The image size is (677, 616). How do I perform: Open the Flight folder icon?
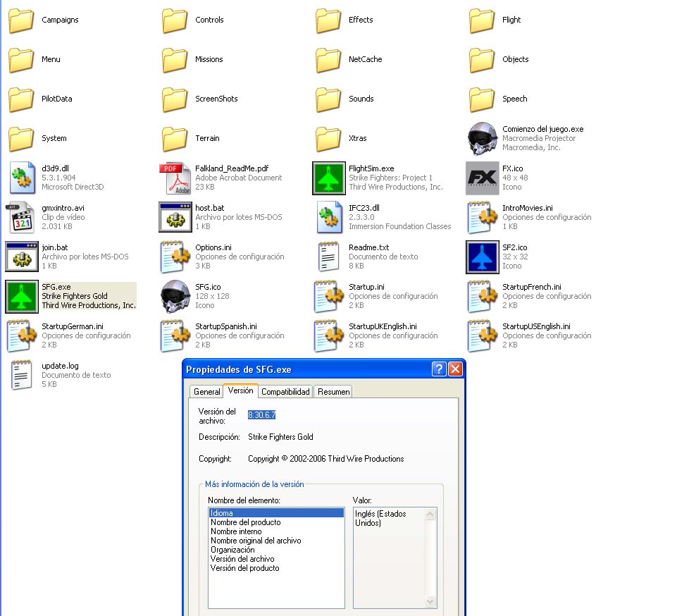(x=482, y=20)
